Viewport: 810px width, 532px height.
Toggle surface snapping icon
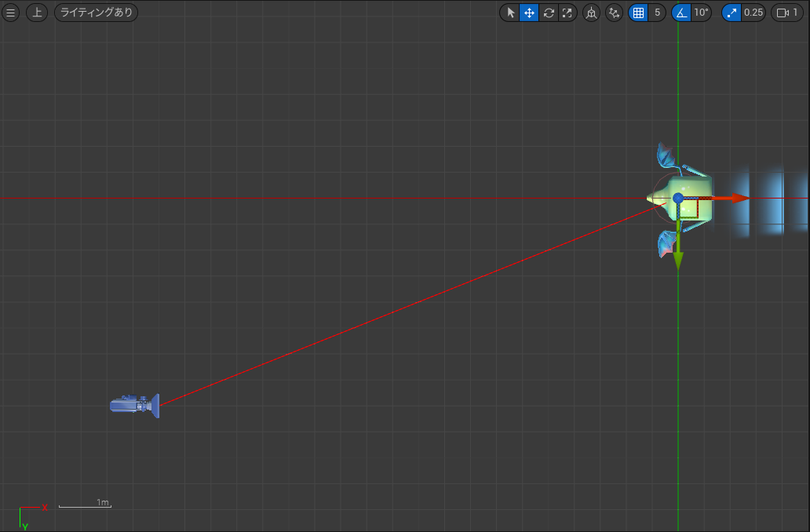click(614, 13)
